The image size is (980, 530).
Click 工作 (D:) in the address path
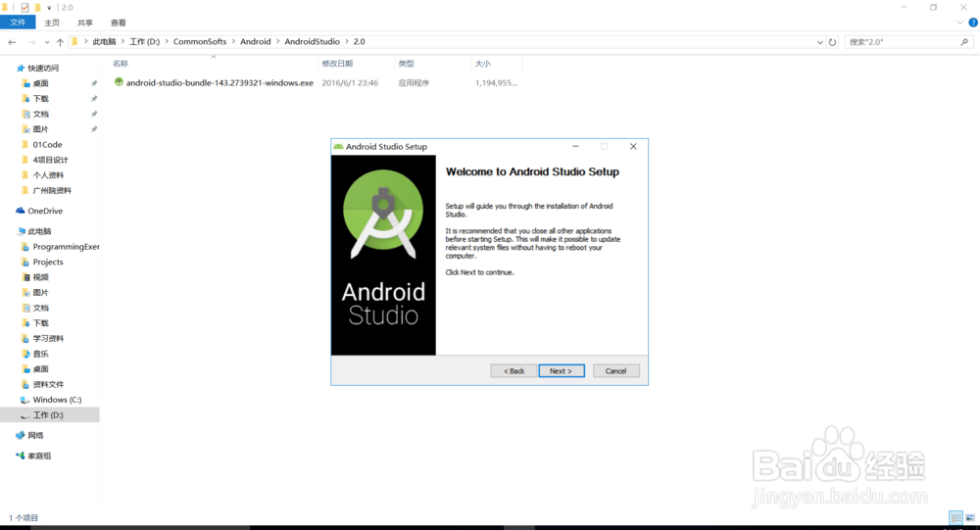click(144, 42)
